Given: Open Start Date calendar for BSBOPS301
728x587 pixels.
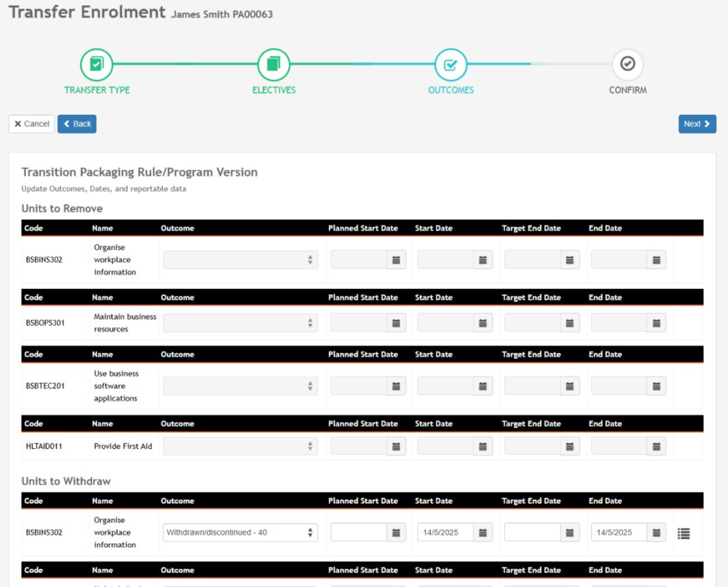Looking at the screenshot, I should click(483, 323).
